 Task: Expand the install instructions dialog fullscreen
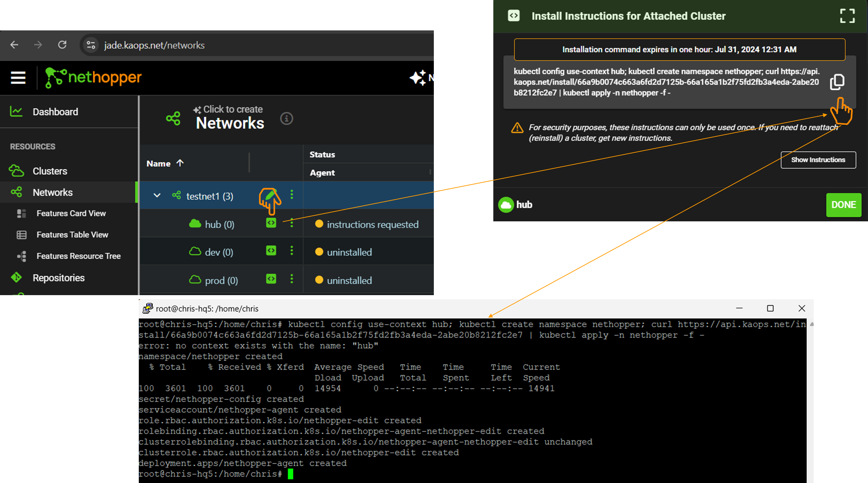point(847,16)
